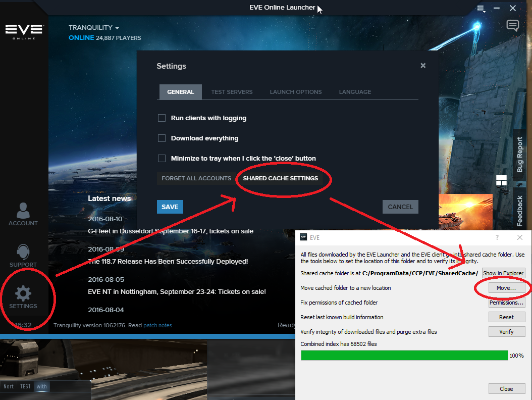Open Settings using the gear icon
Image resolution: width=532 pixels, height=400 pixels.
[23, 294]
